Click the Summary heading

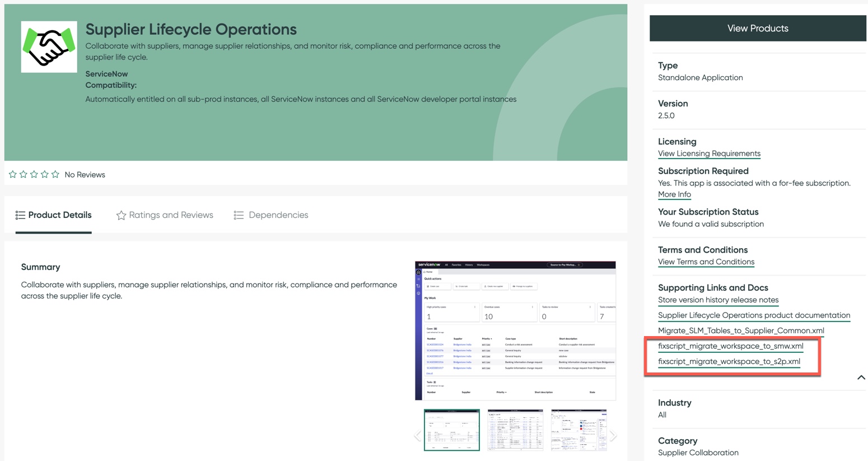(40, 267)
